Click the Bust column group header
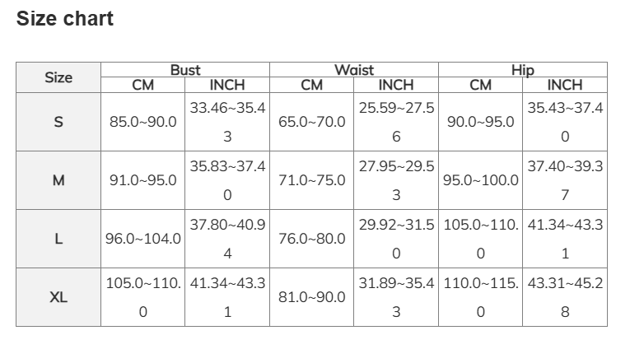This screenshot has height=349, width=644. coord(185,70)
